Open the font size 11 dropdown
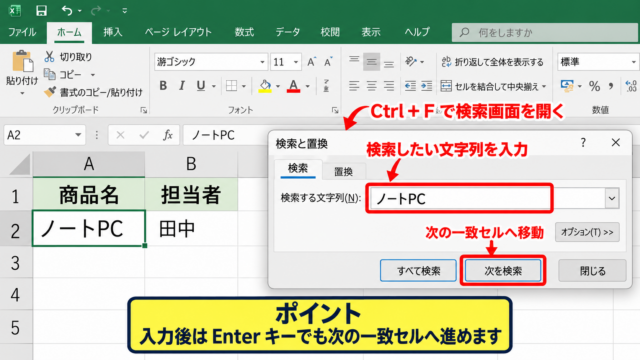The width and height of the screenshot is (640, 360). pos(296,62)
